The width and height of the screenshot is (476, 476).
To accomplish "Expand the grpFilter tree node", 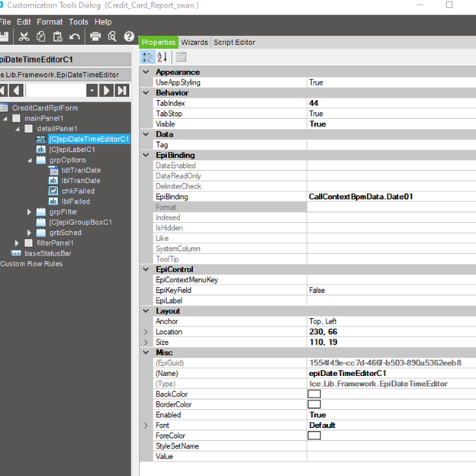I will [31, 211].
